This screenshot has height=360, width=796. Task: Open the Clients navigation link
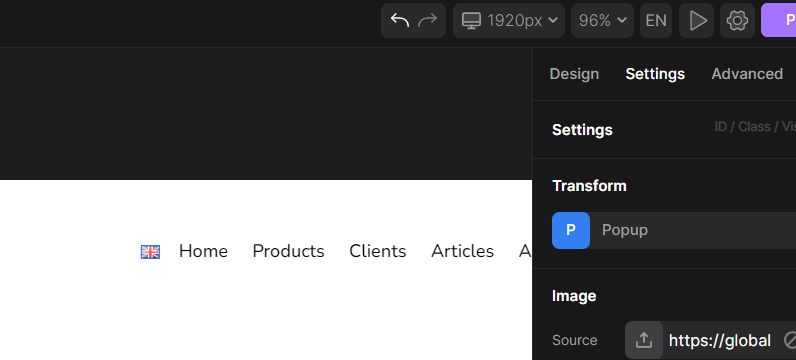pos(378,251)
